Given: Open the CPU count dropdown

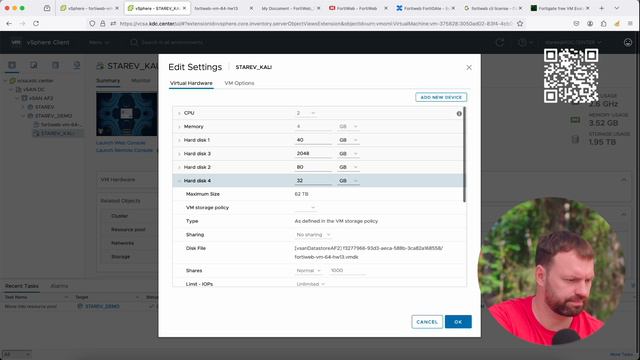Looking at the screenshot, I should click(306, 113).
